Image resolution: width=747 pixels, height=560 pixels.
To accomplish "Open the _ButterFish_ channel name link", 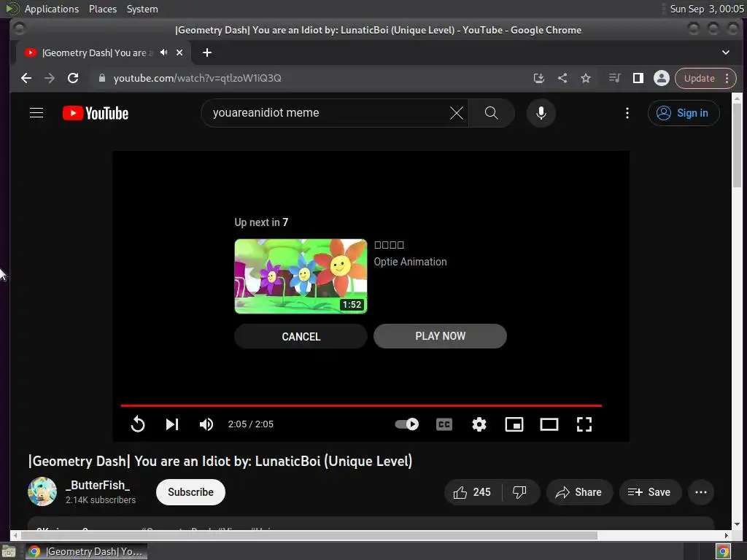I will click(x=98, y=485).
